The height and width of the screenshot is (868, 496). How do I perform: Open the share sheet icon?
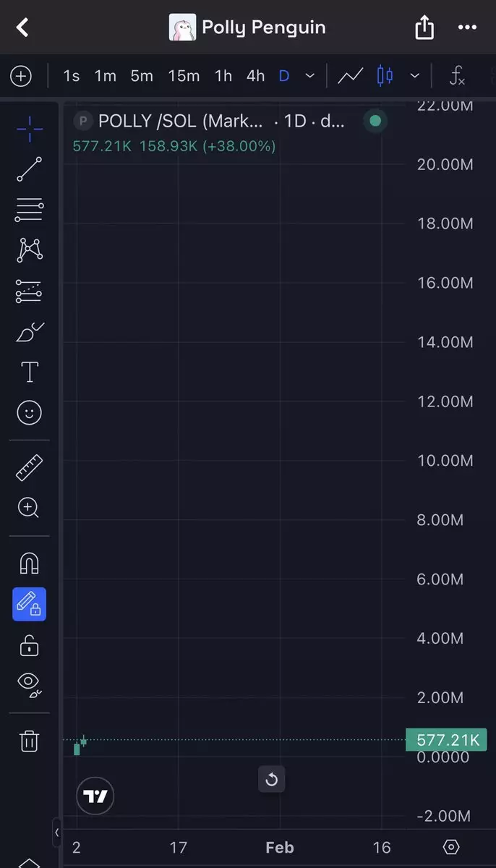click(424, 27)
